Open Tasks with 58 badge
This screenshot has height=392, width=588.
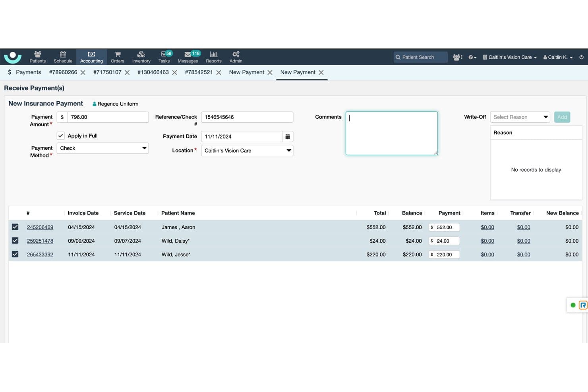(164, 57)
